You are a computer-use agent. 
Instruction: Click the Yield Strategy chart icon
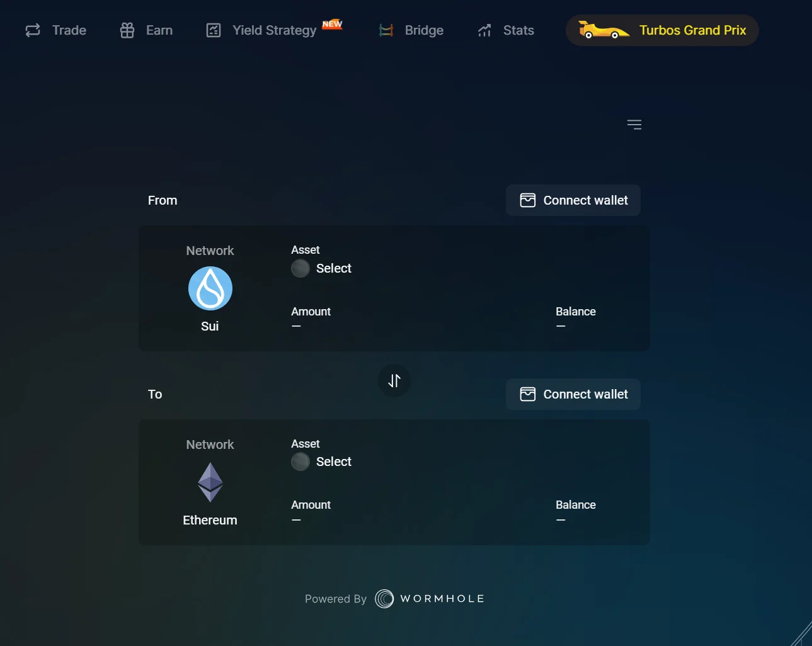point(214,30)
